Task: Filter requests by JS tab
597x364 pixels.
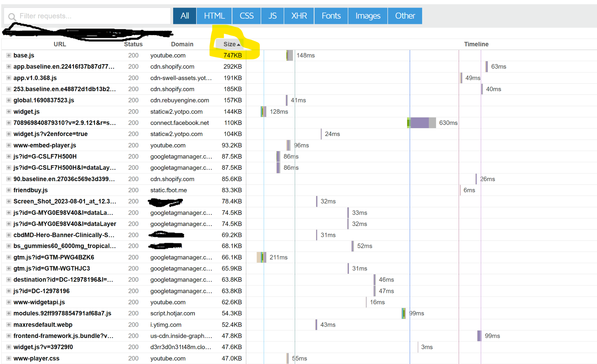Action: [x=272, y=16]
